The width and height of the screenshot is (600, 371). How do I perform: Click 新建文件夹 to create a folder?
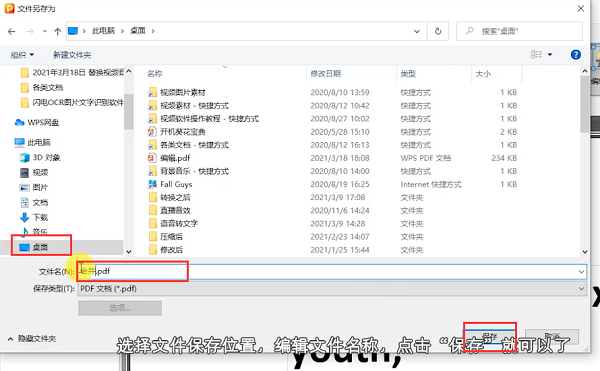pos(72,55)
